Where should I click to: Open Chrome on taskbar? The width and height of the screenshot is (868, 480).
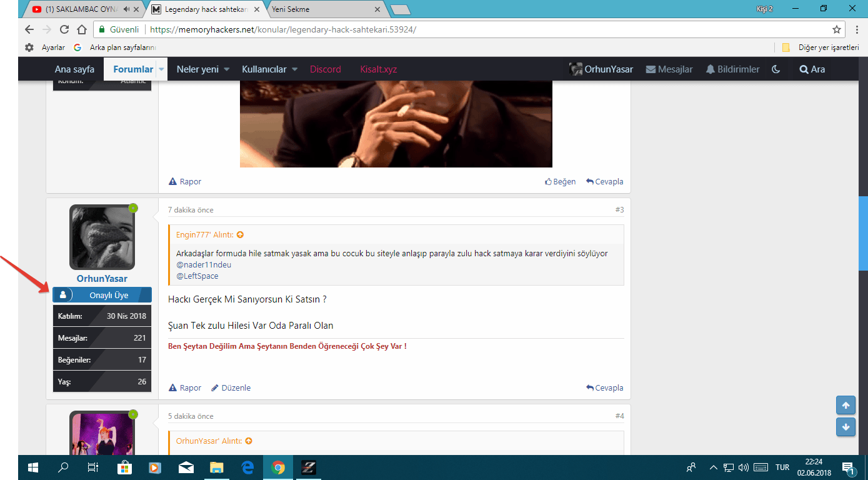click(278, 467)
